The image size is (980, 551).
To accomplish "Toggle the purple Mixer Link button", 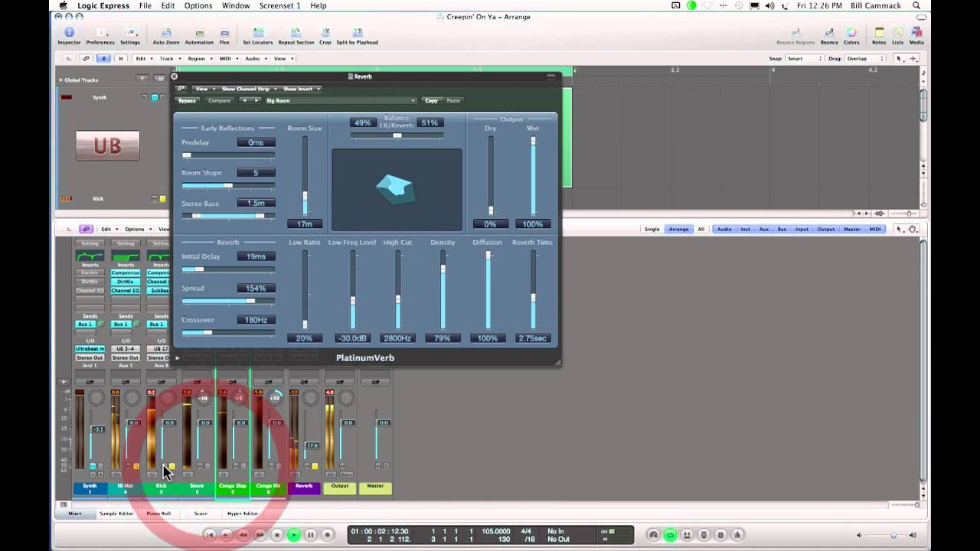I will [86, 229].
